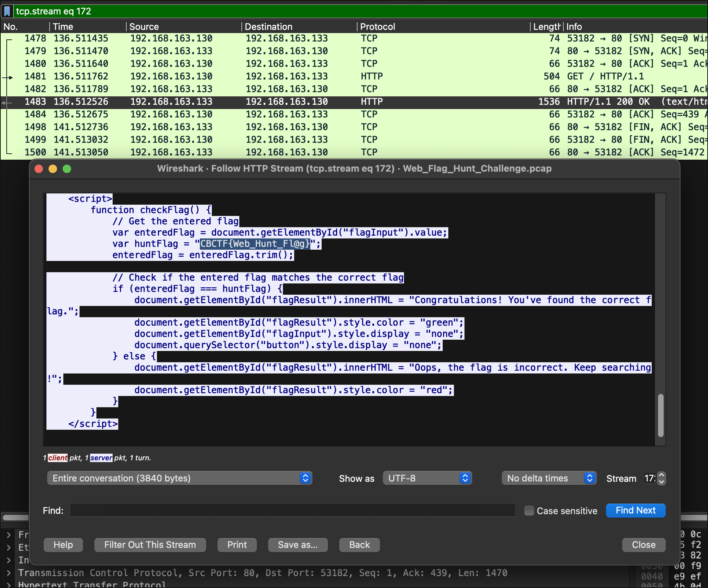Image resolution: width=708 pixels, height=588 pixels.
Task: Sort packets by the Protocol column header
Action: click(378, 27)
